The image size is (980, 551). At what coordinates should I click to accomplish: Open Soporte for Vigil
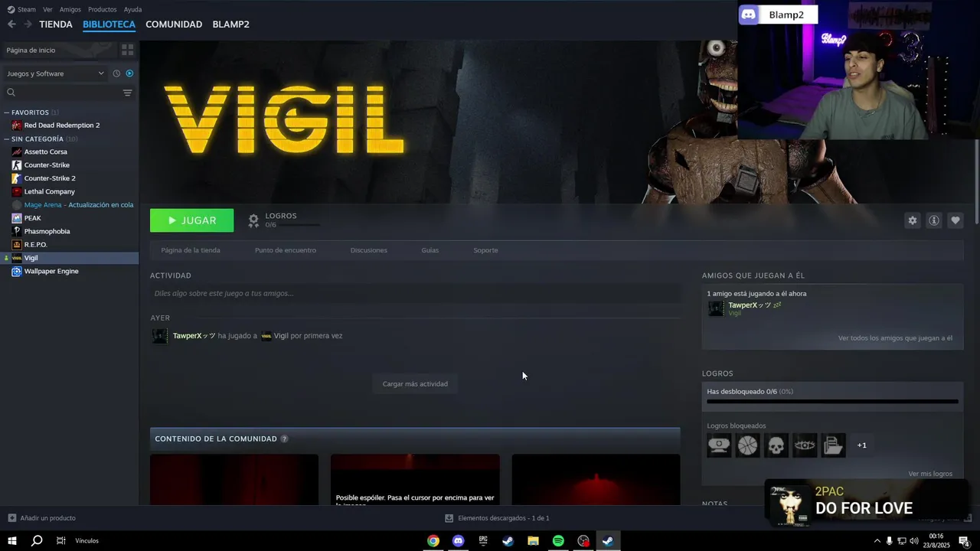pos(485,250)
